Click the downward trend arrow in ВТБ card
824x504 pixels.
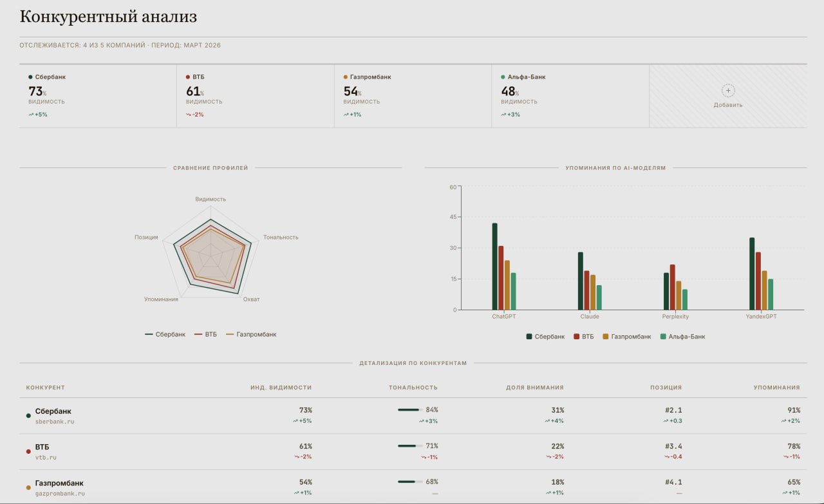coord(189,115)
